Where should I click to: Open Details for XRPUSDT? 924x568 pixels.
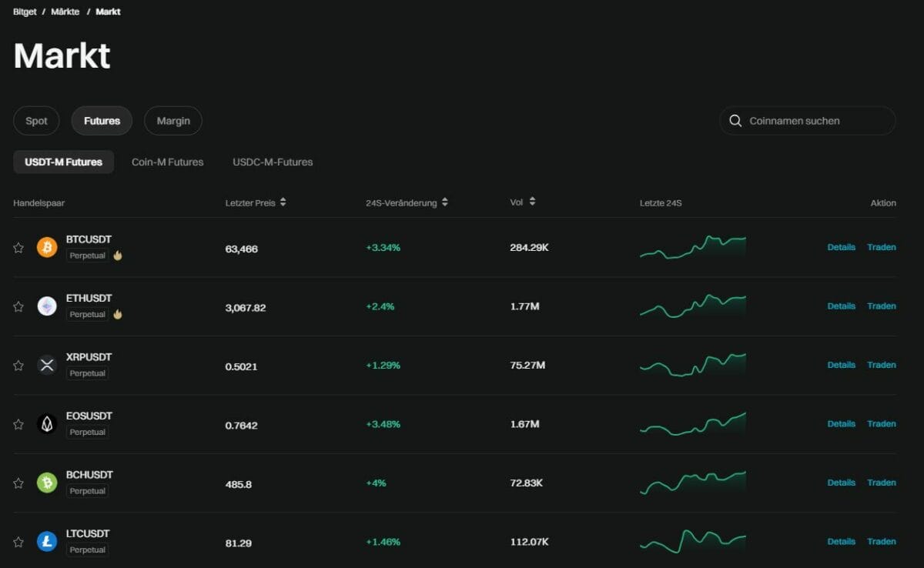pyautogui.click(x=841, y=364)
